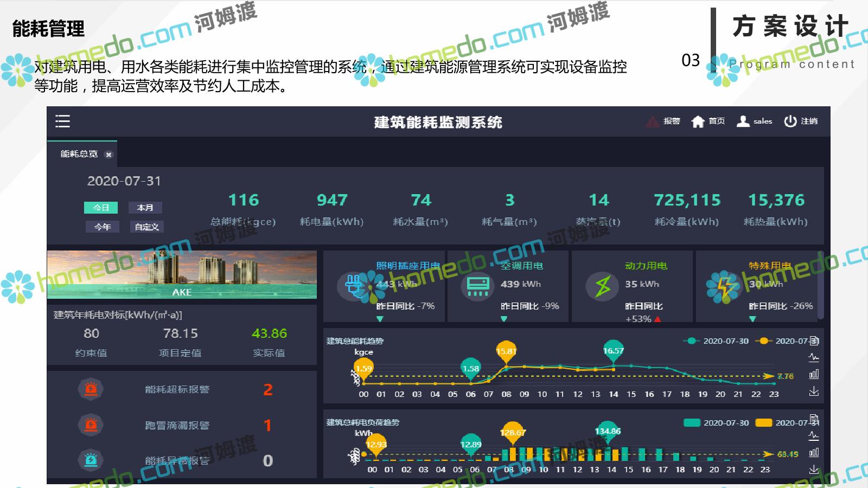Switch 建筑总耗电负荷趋势 chart to line type
Viewport: 868px width, 488px height.
[x=814, y=435]
